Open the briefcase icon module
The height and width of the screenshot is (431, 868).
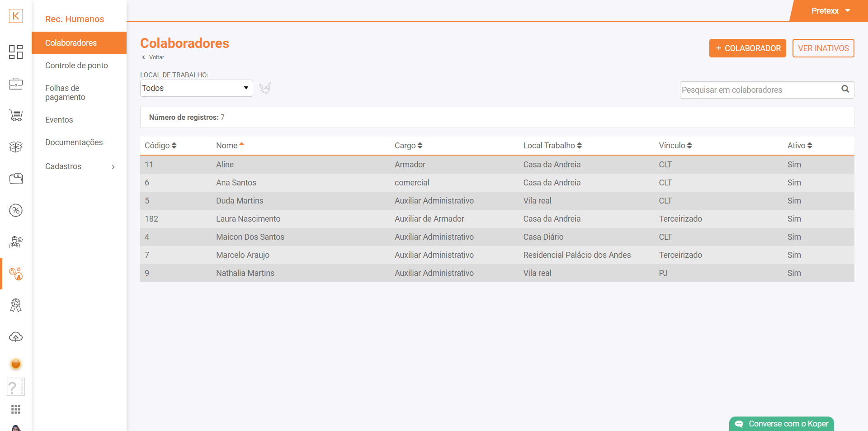16,84
